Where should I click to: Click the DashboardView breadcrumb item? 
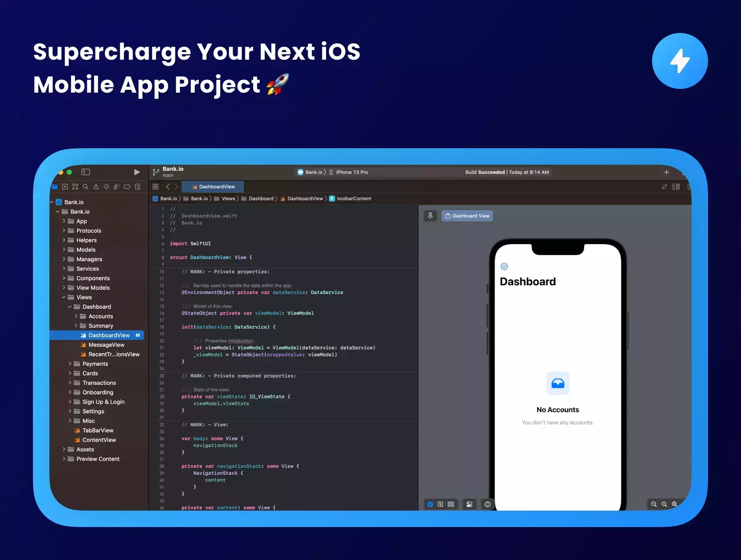tap(302, 198)
